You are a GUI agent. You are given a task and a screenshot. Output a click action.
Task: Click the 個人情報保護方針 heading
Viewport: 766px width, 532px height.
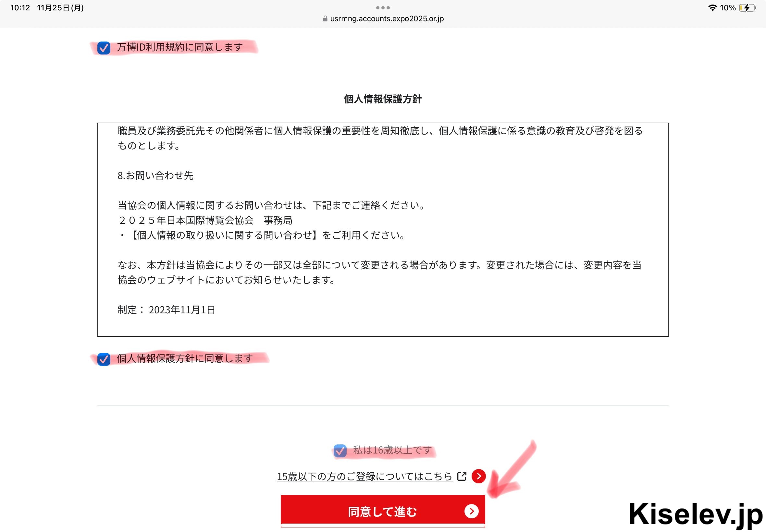pyautogui.click(x=383, y=99)
